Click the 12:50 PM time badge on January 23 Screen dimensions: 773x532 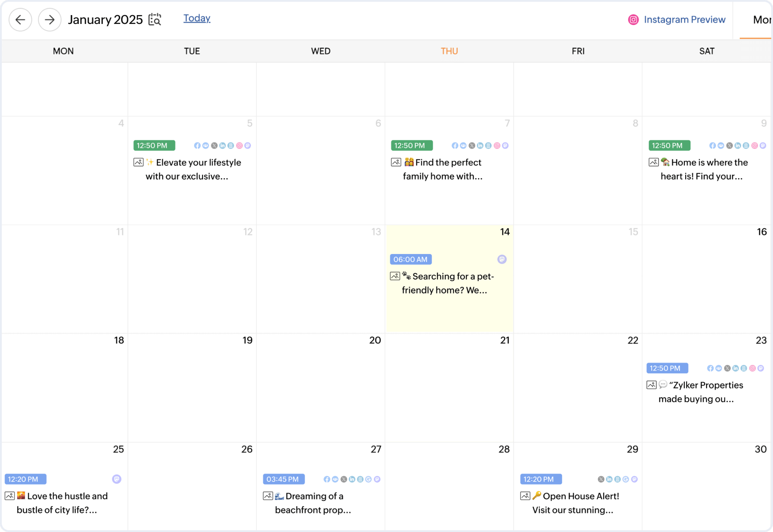click(667, 368)
